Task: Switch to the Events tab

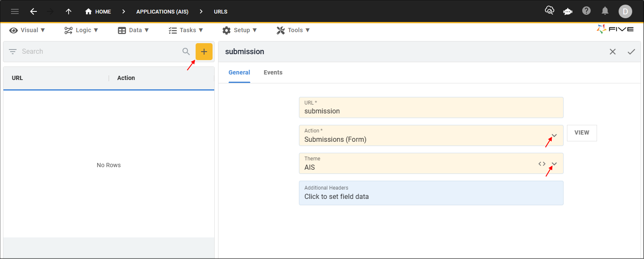Action: [x=273, y=72]
